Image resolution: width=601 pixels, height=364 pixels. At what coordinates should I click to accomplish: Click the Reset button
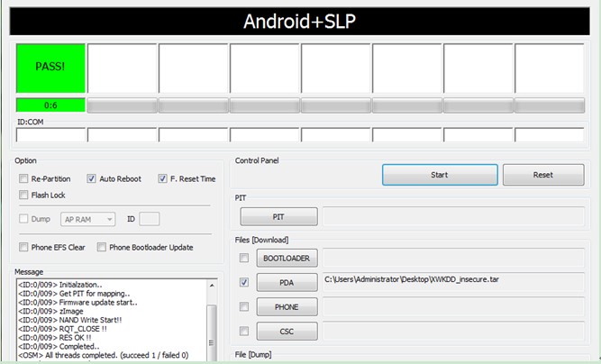point(543,175)
